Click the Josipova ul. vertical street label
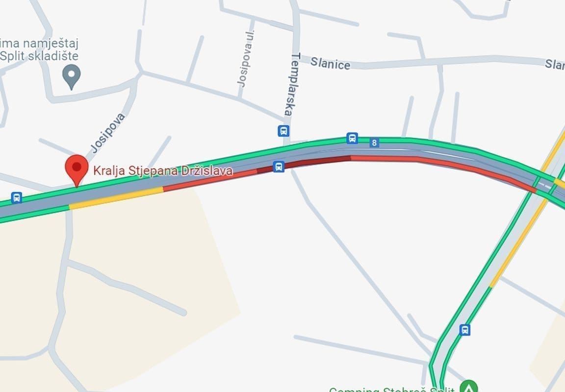 click(x=245, y=59)
